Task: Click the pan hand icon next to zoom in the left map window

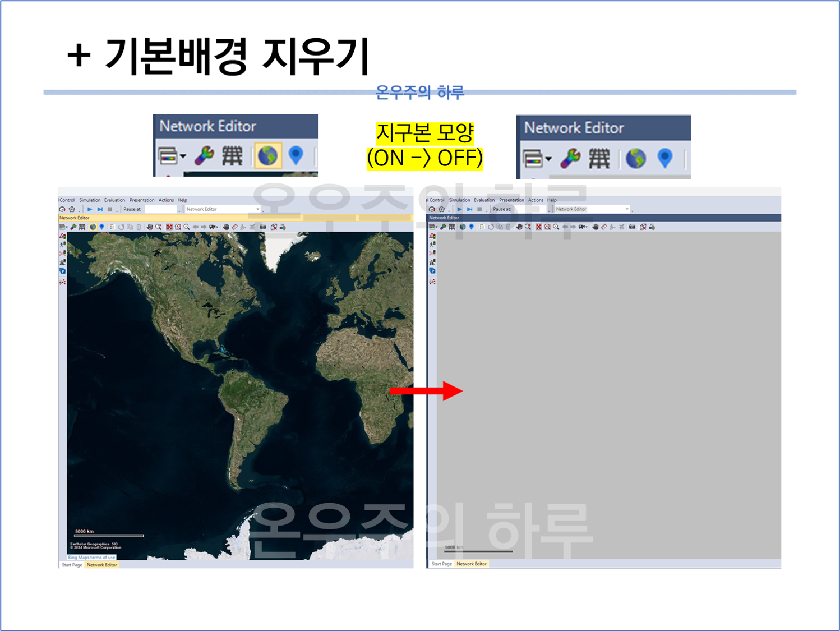Action: pyautogui.click(x=150, y=227)
